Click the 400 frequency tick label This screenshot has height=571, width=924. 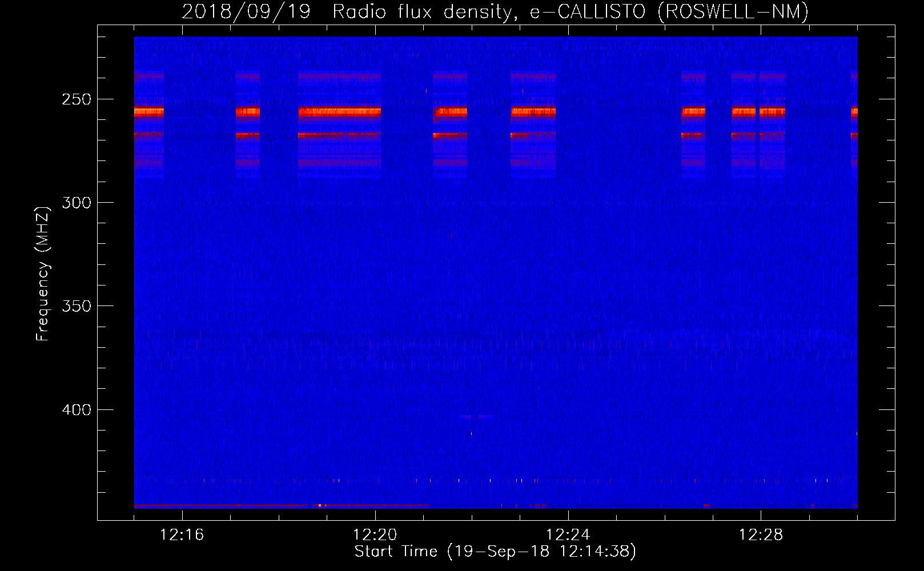tap(77, 410)
